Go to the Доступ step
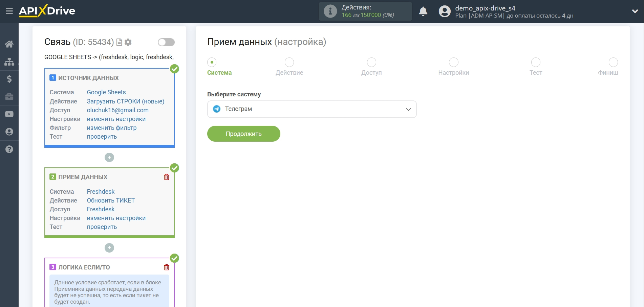The image size is (644, 307). pyautogui.click(x=371, y=62)
